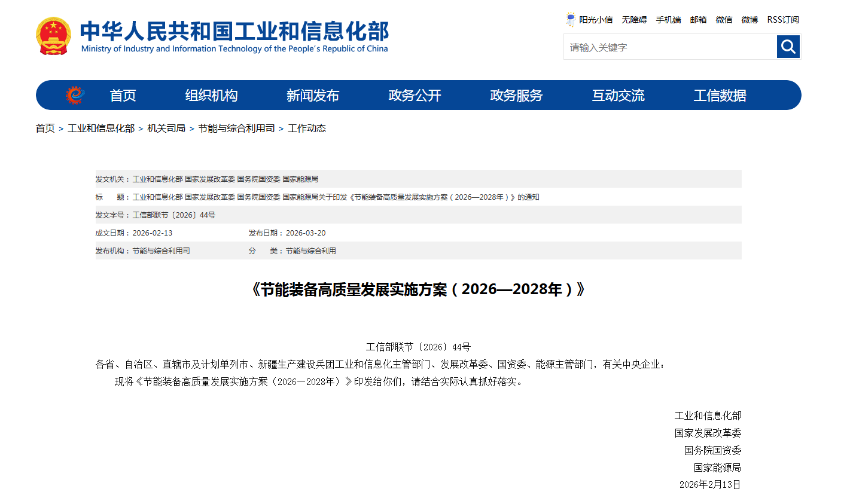Image resolution: width=847 pixels, height=504 pixels.
Task: Open the 首页 navigation menu item
Action: 123,96
